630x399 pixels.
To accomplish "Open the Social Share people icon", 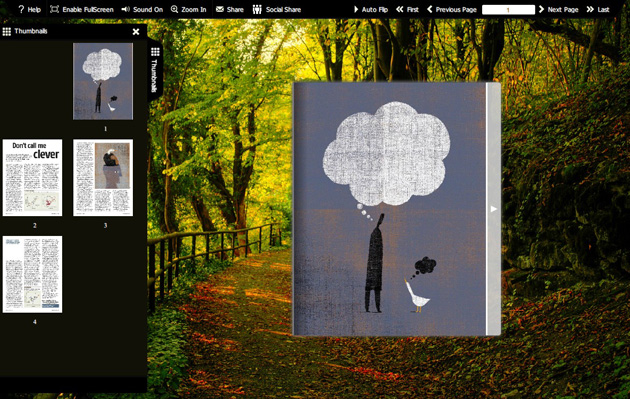I will point(257,9).
